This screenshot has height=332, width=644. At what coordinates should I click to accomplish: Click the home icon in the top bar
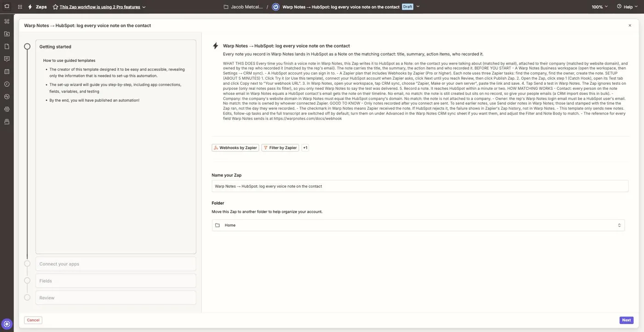pos(7,7)
